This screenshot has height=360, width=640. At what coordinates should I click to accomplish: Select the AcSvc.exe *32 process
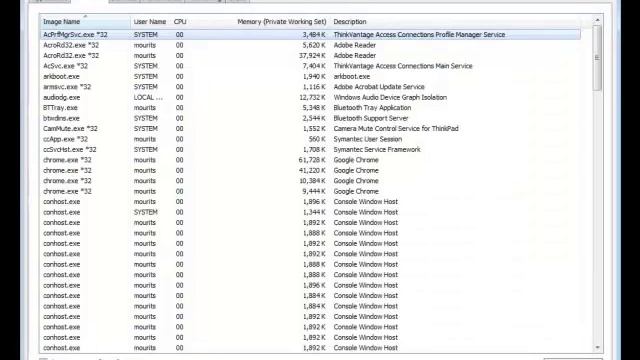point(311,66)
